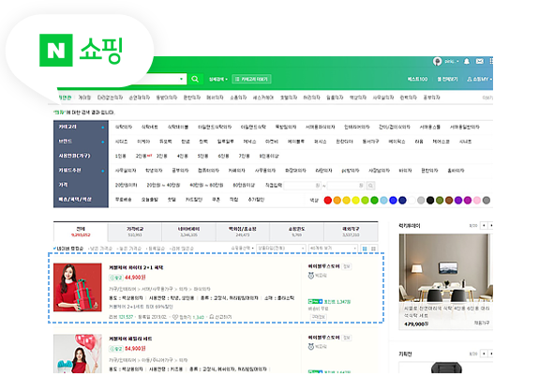This screenshot has height=392, width=539.
Task: Click the green search magnifier button
Action: [x=195, y=79]
